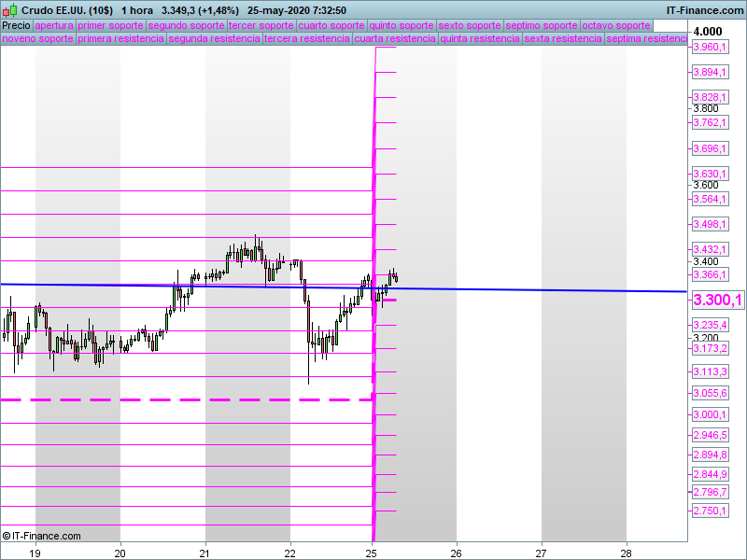Image resolution: width=747 pixels, height=560 pixels.
Task: Click the candlestick chart icon beside the title
Action: pyautogui.click(x=10, y=10)
